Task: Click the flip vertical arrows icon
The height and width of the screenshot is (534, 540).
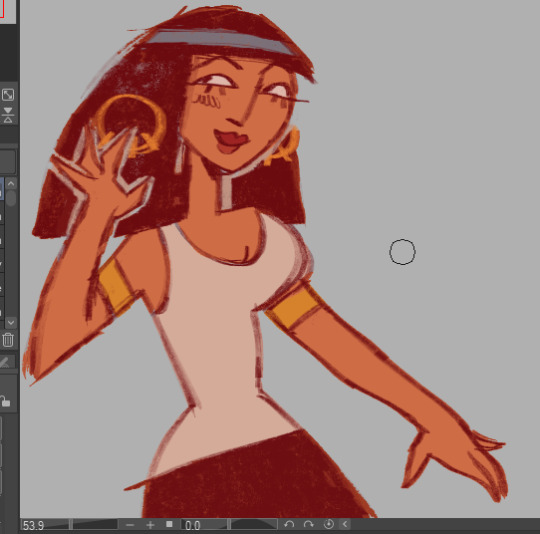Action: 8,115
